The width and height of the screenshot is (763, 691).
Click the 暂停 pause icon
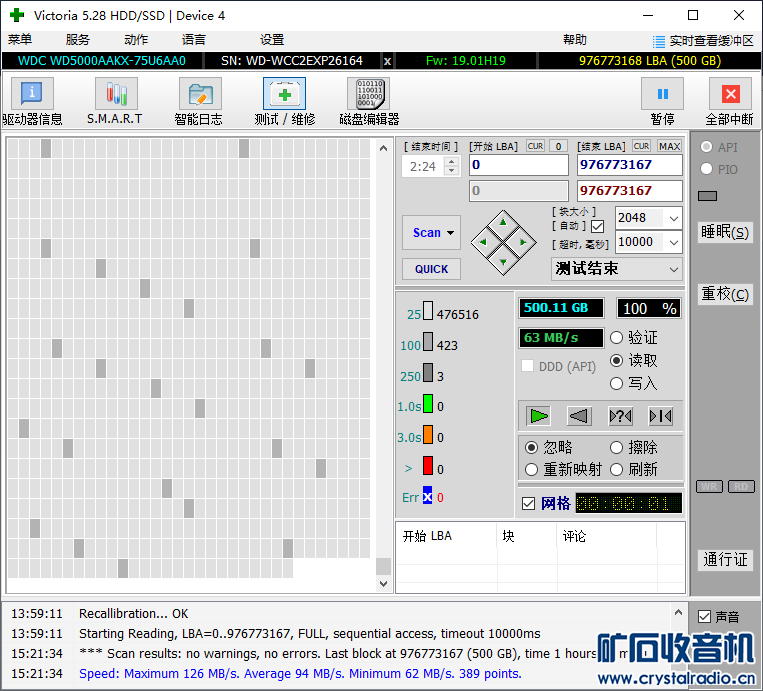pos(662,93)
